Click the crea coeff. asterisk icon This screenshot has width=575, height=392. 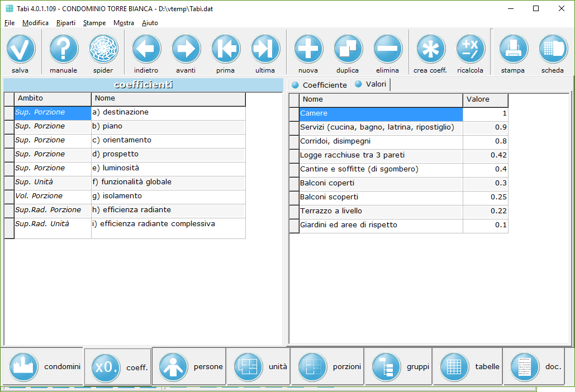[430, 50]
